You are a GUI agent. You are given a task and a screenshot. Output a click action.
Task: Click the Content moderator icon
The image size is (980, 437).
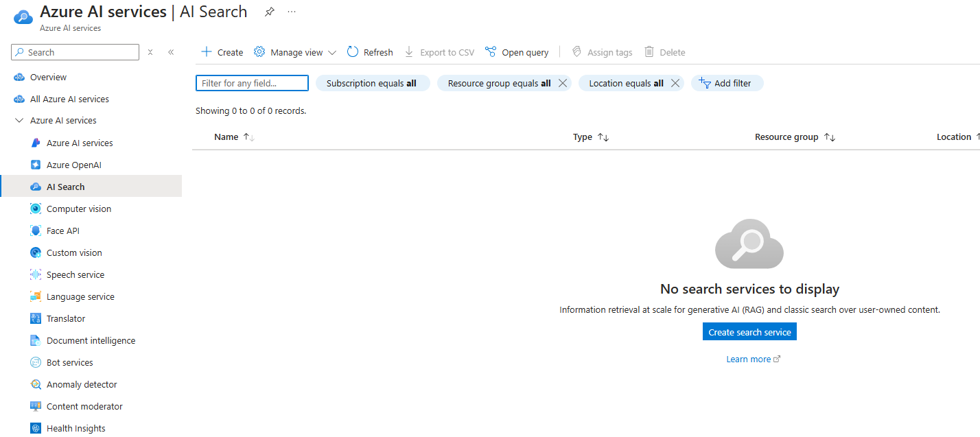(x=36, y=407)
